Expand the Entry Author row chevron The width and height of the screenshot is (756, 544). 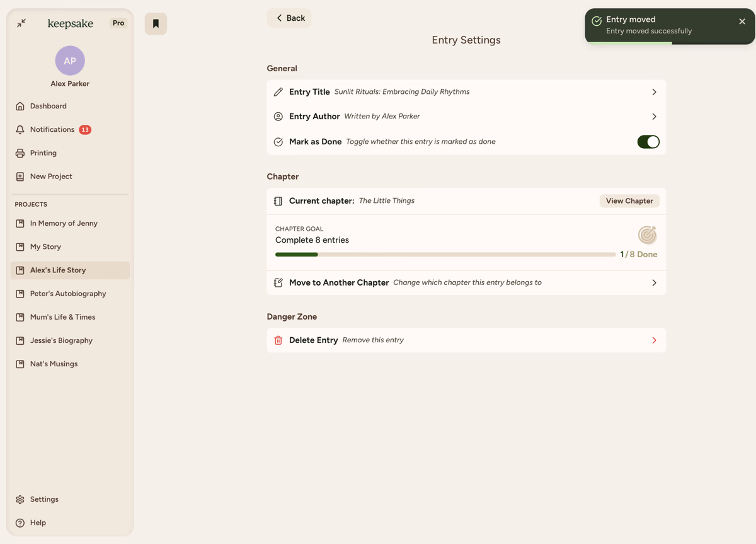coord(654,117)
